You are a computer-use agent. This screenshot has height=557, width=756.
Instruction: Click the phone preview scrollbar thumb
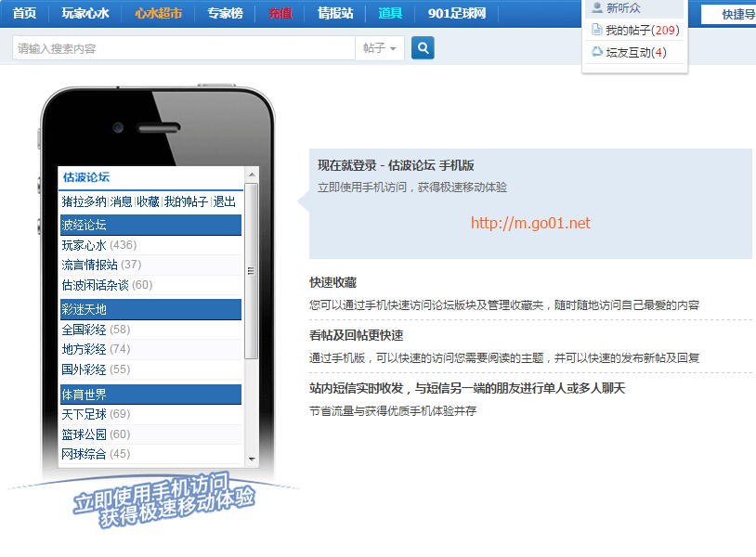[251, 271]
